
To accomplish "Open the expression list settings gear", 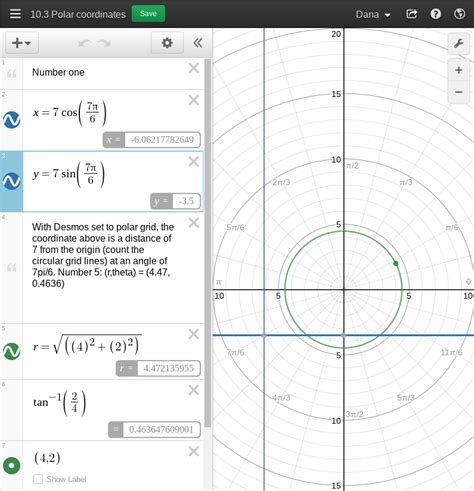I will (167, 43).
